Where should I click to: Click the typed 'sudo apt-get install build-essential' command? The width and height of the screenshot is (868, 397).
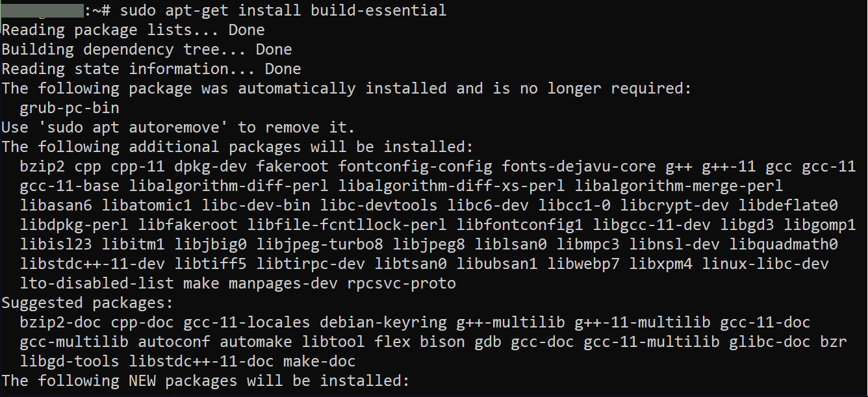pyautogui.click(x=283, y=10)
